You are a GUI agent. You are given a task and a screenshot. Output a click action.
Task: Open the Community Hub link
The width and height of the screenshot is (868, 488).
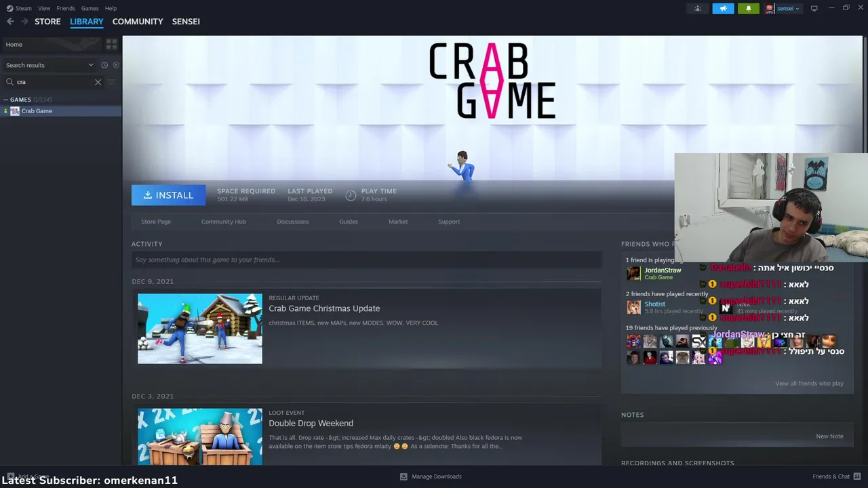click(224, 222)
